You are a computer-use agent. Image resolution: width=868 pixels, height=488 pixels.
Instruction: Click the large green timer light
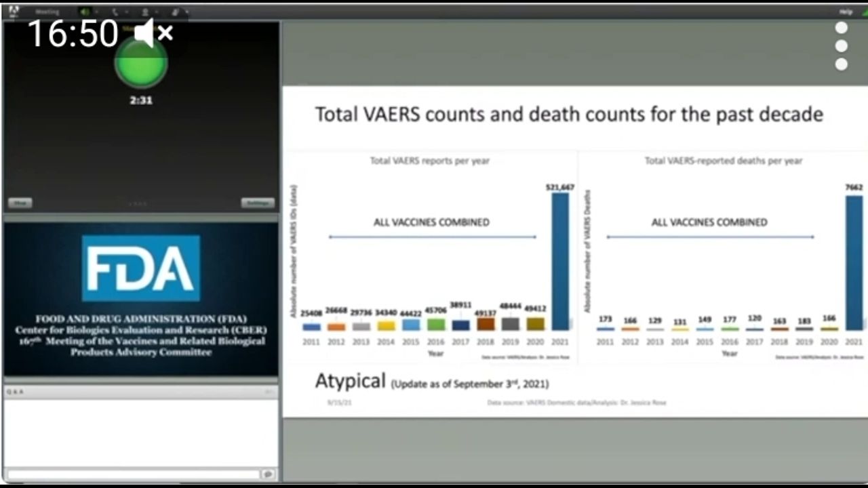141,64
